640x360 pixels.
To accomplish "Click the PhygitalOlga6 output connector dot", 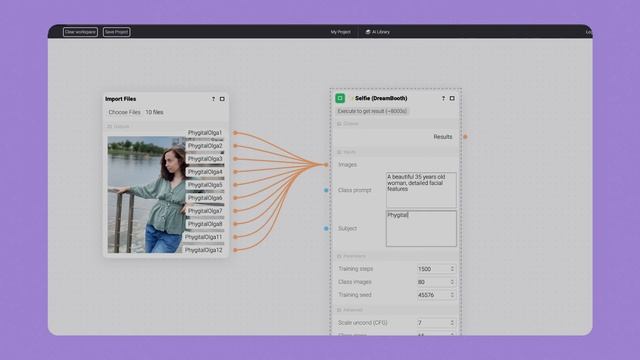I will pyautogui.click(x=235, y=198).
